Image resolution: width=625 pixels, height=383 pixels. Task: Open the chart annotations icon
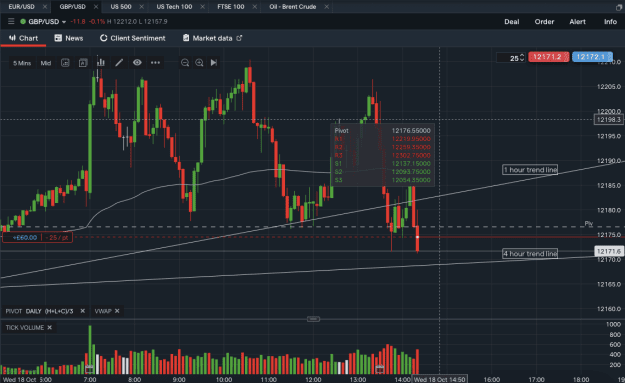(x=83, y=63)
